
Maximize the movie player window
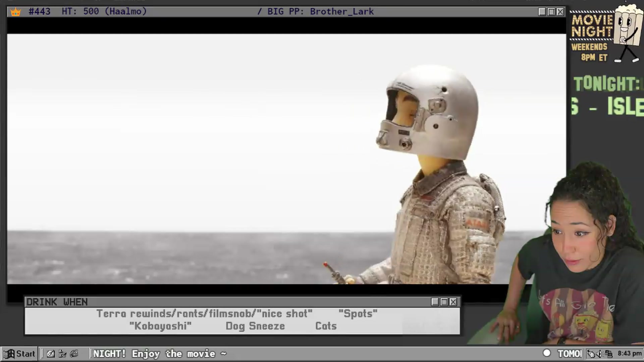[551, 12]
